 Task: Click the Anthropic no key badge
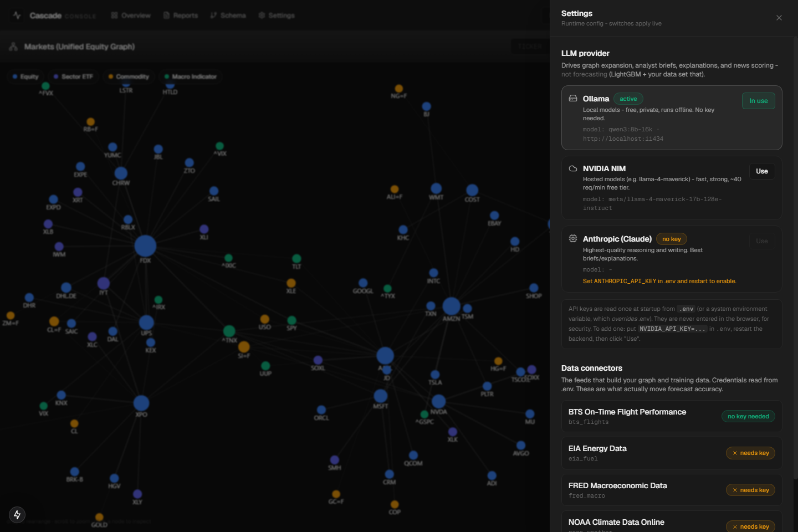click(x=672, y=239)
